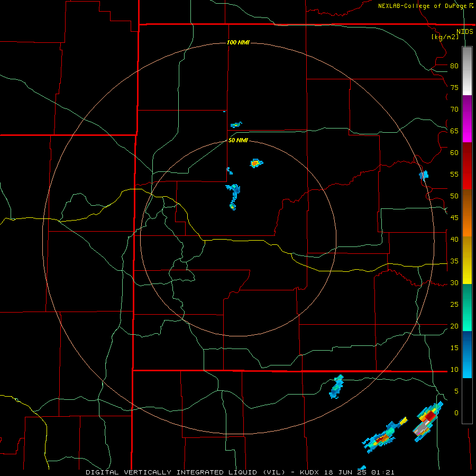476x476 pixels.
Task: Click the 15 value on the scale
Action: point(454,347)
